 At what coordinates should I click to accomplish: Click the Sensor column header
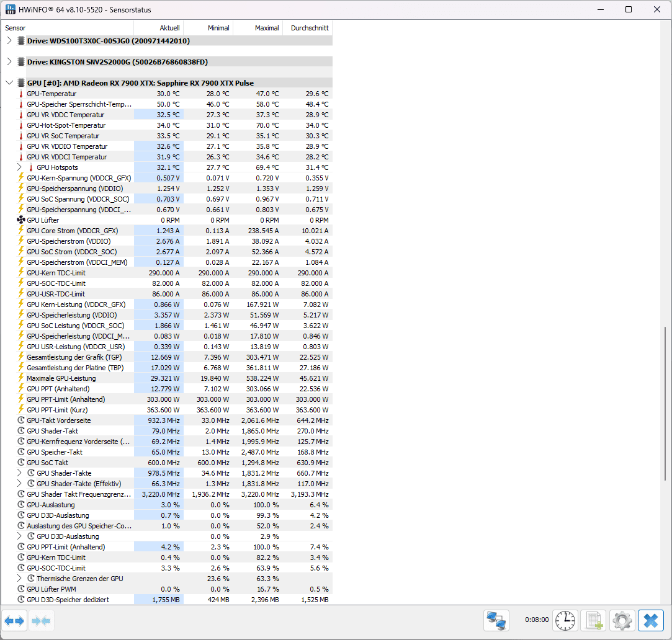point(67,28)
